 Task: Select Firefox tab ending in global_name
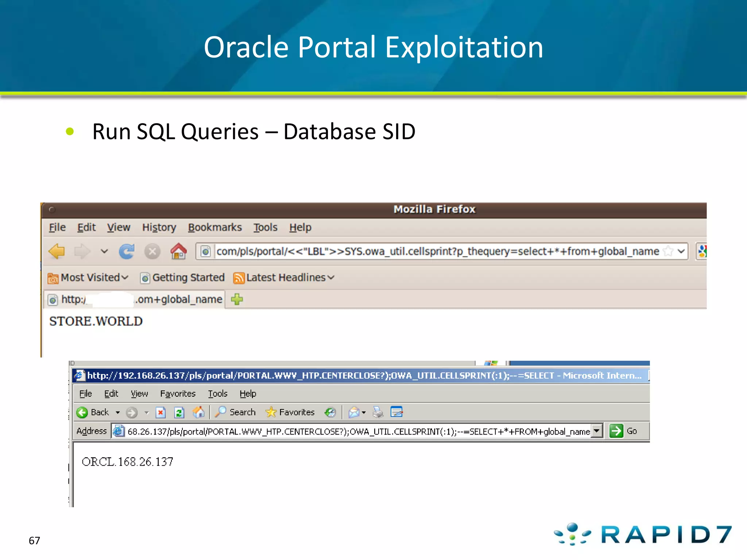pos(135,299)
